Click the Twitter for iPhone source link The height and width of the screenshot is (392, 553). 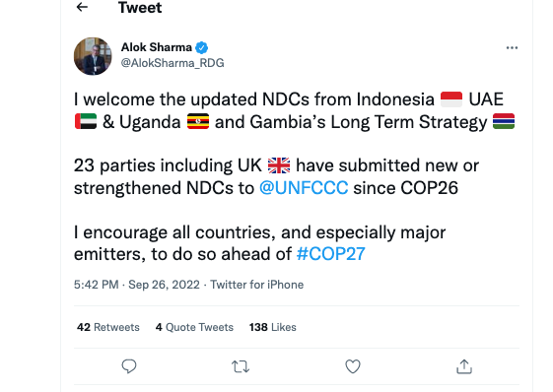click(x=256, y=285)
